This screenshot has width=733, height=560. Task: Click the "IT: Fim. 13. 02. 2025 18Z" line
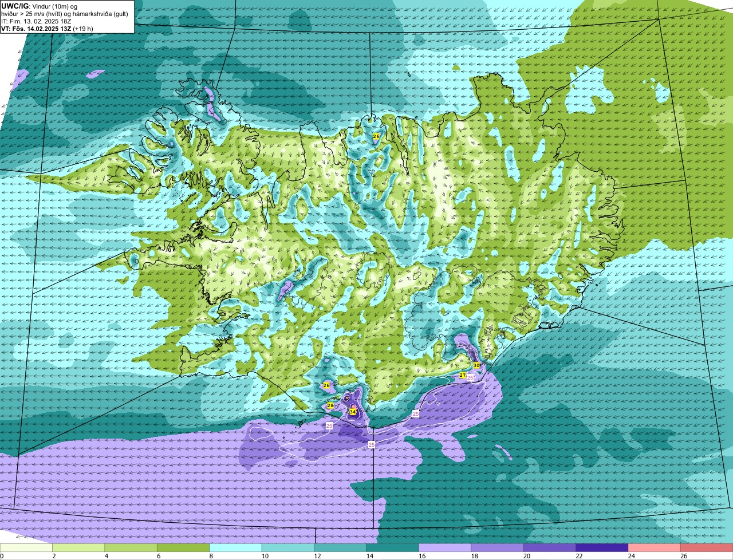click(36, 21)
